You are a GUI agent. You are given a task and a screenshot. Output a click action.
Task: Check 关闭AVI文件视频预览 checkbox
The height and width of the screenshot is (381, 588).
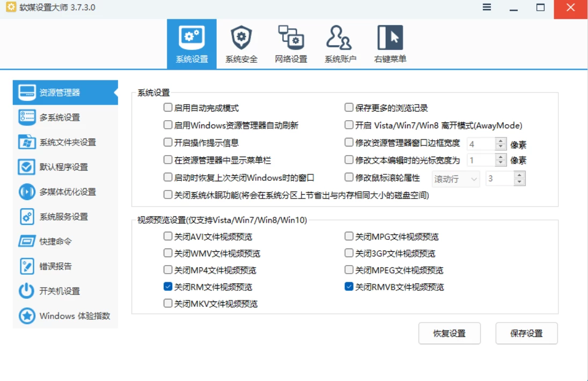(167, 236)
